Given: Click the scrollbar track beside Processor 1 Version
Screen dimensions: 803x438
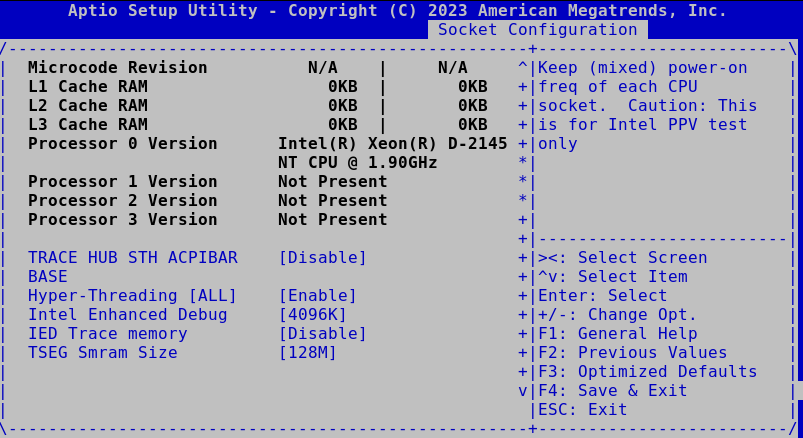Looking at the screenshot, I should pos(522,182).
